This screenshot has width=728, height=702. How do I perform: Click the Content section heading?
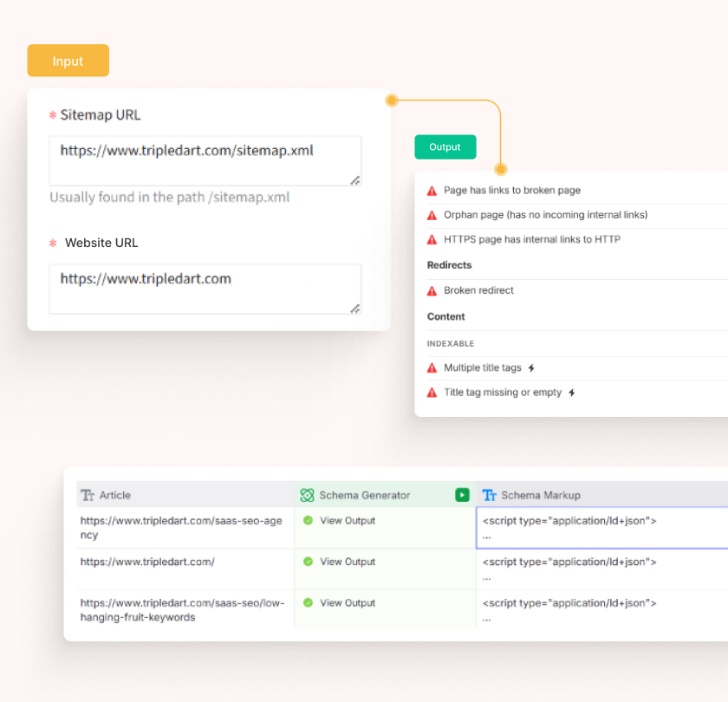click(445, 316)
